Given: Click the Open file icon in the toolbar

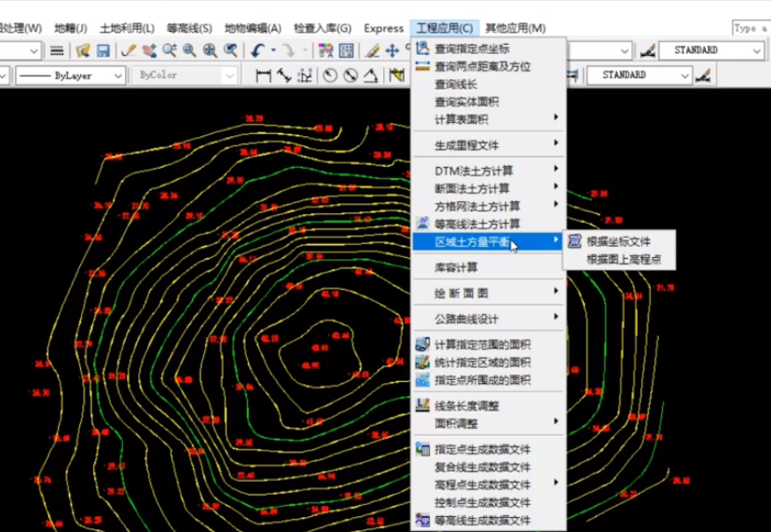Looking at the screenshot, I should tap(83, 50).
